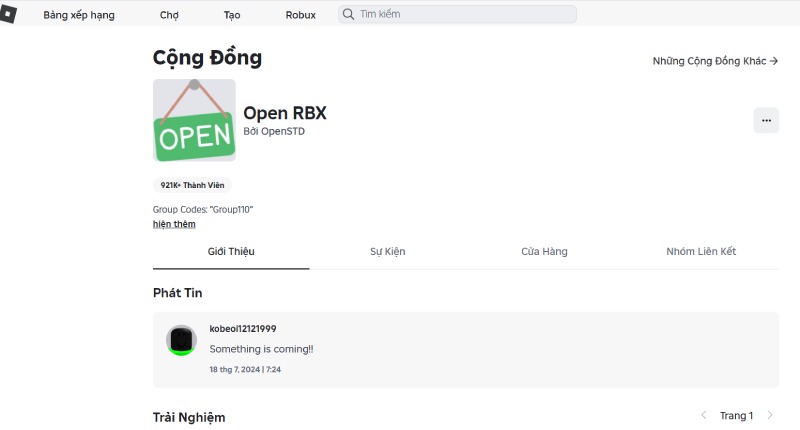This screenshot has height=430, width=800.
Task: Click the Open RBX community title
Action: (x=285, y=113)
